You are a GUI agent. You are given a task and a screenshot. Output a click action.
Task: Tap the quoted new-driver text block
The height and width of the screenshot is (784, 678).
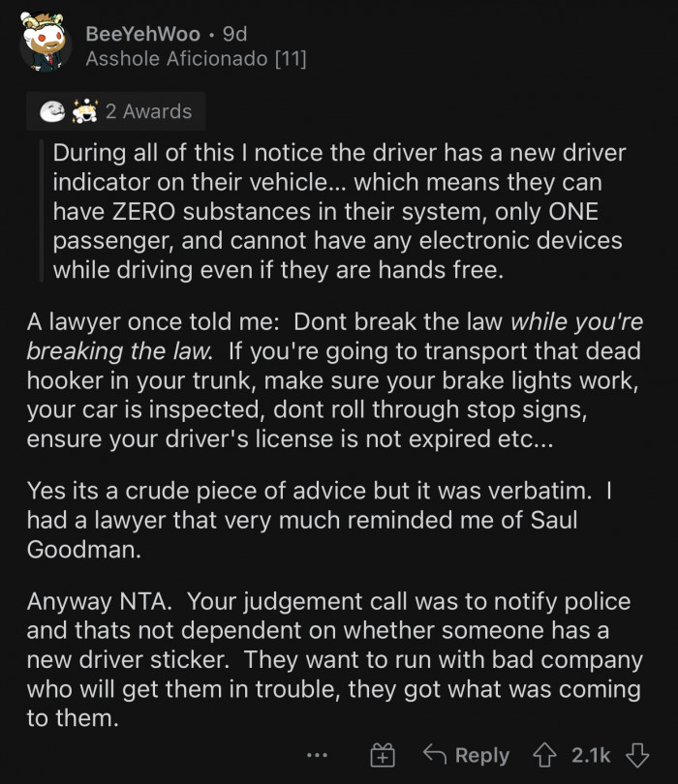point(339,211)
